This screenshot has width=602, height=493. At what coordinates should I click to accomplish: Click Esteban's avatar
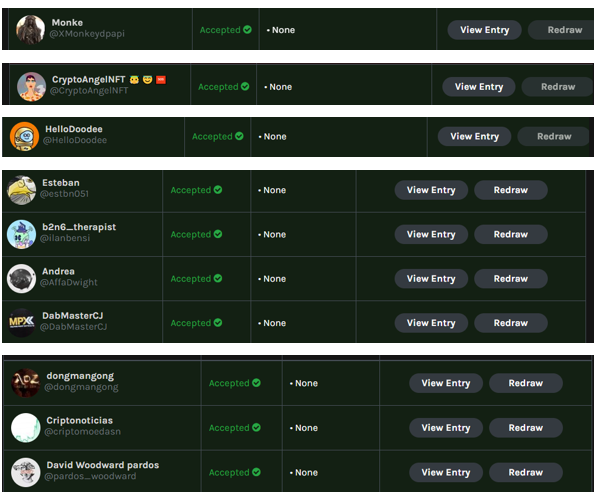(x=22, y=190)
